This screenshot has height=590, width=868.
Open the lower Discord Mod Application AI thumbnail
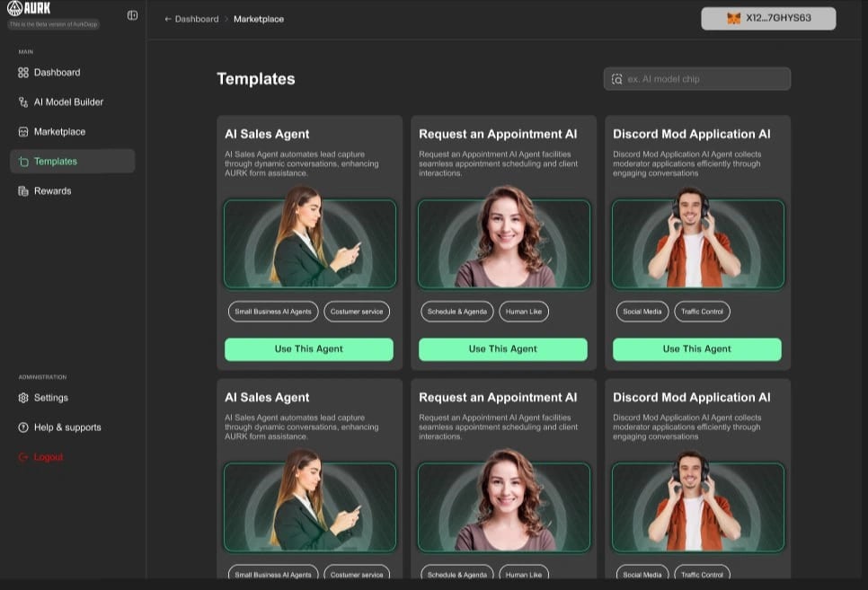(x=698, y=501)
